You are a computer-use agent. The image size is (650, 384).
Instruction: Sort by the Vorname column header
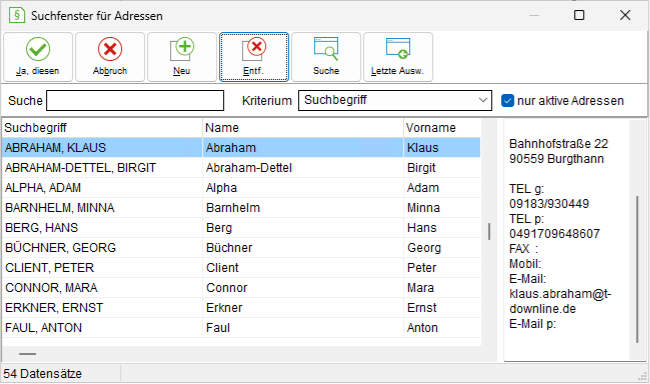tap(442, 128)
